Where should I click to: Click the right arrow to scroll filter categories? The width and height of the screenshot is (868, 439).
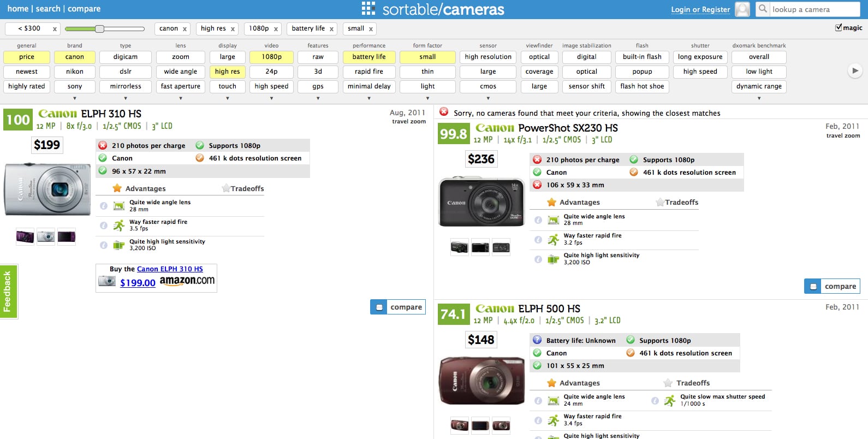click(x=854, y=70)
